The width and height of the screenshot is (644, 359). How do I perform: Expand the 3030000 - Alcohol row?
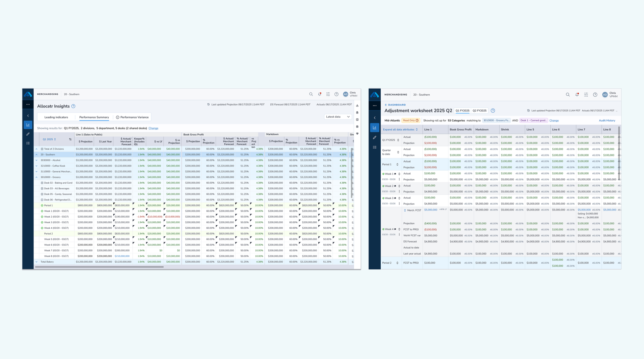pos(37,160)
